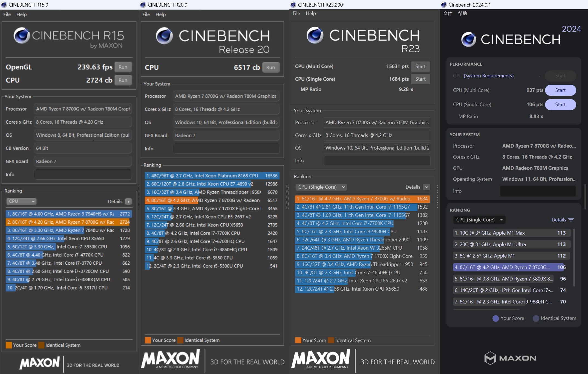Click the Cinebench 2024 sphere logo
588x374 pixels.
coord(469,39)
